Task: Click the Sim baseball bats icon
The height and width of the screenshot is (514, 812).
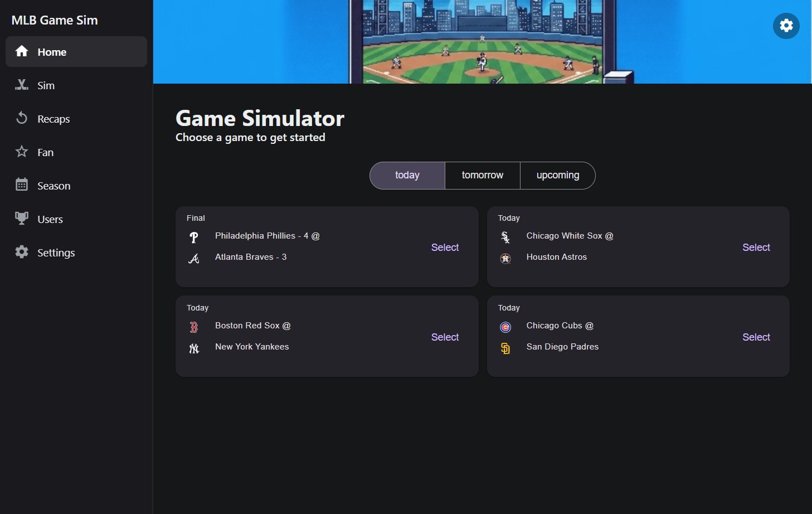Action: 22,85
